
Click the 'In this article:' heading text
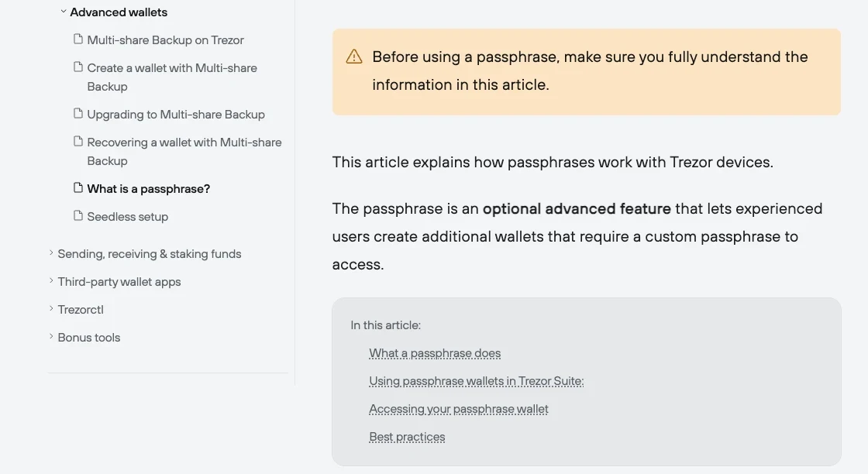tap(385, 325)
